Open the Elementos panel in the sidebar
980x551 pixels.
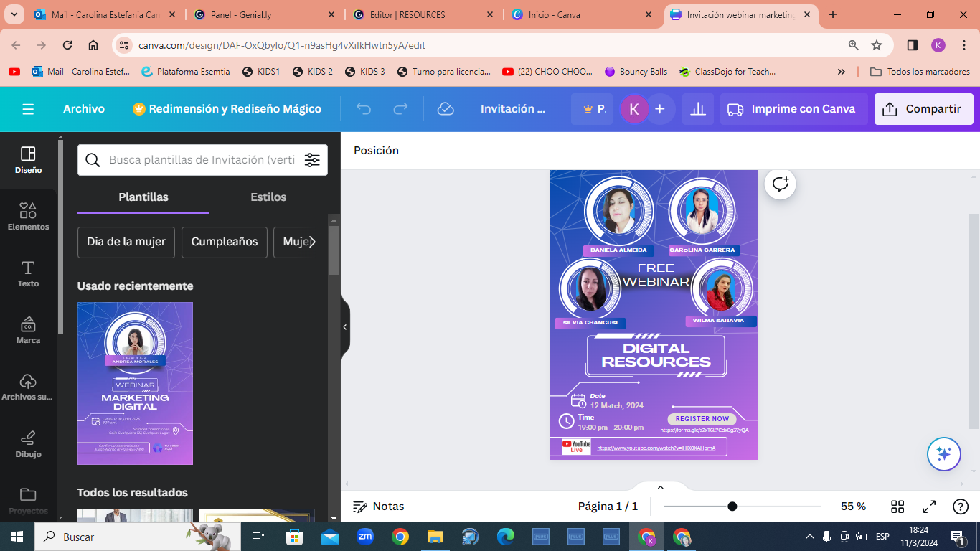[x=28, y=215]
